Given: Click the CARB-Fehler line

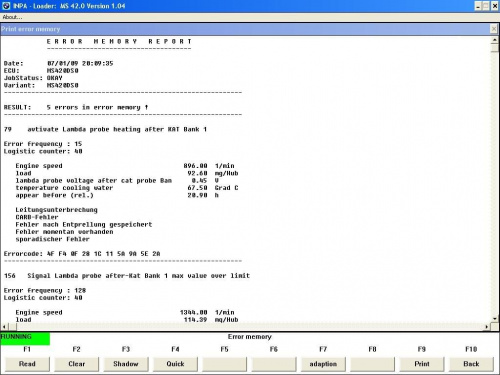Looking at the screenshot, I should (x=37, y=217).
